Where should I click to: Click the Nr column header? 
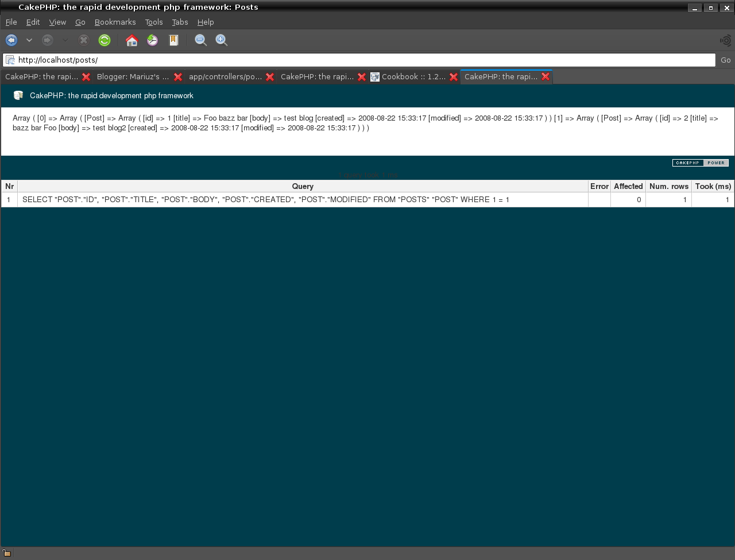[9, 186]
